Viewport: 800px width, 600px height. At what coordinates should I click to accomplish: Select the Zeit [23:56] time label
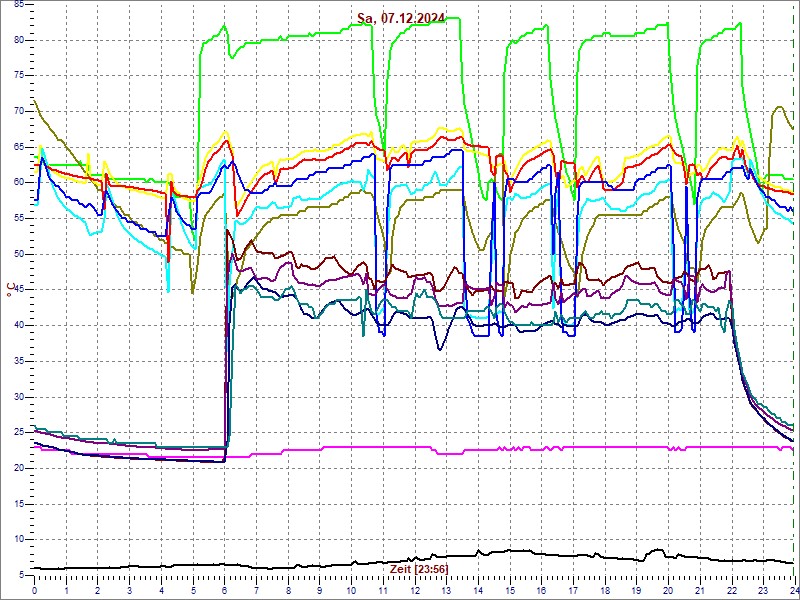coord(419,568)
